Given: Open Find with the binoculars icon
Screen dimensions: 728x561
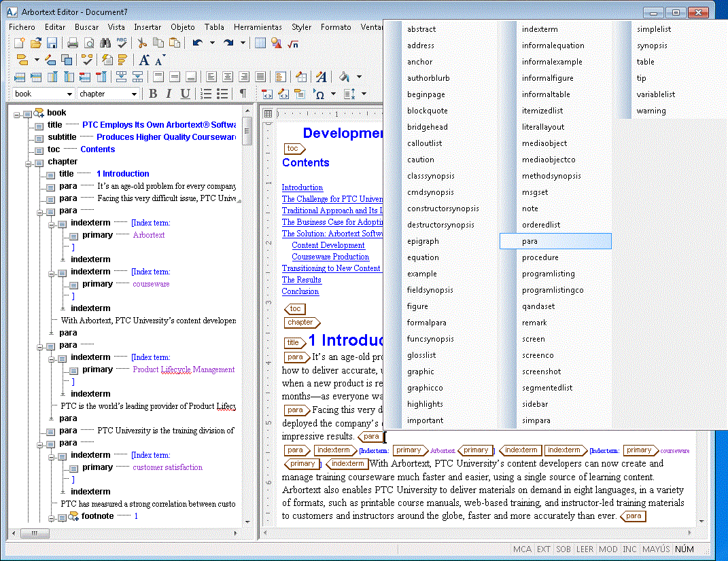Looking at the screenshot, I should [105, 43].
